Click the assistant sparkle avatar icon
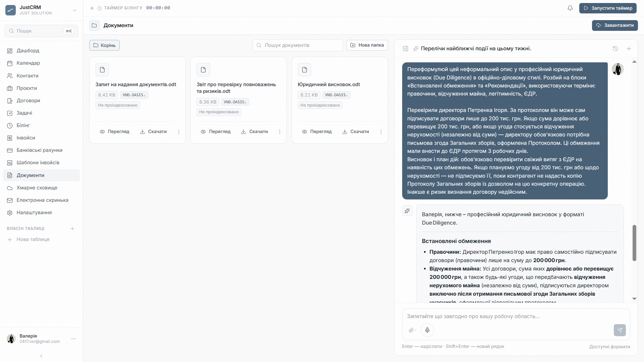Image resolution: width=644 pixels, height=362 pixels. click(x=407, y=211)
